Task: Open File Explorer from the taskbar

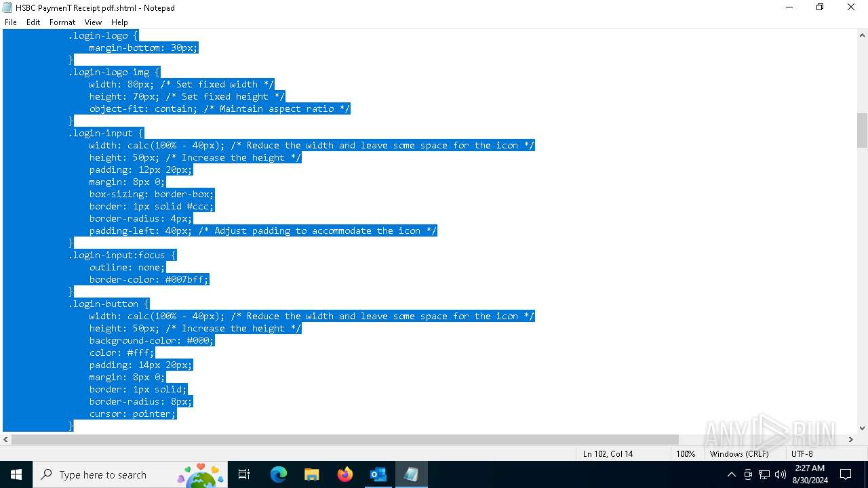Action: (311, 474)
